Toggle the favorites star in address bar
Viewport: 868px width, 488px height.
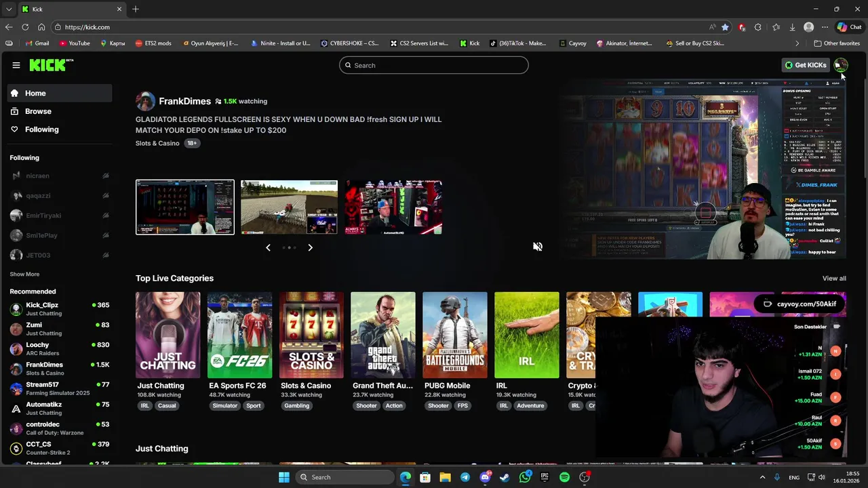(725, 27)
